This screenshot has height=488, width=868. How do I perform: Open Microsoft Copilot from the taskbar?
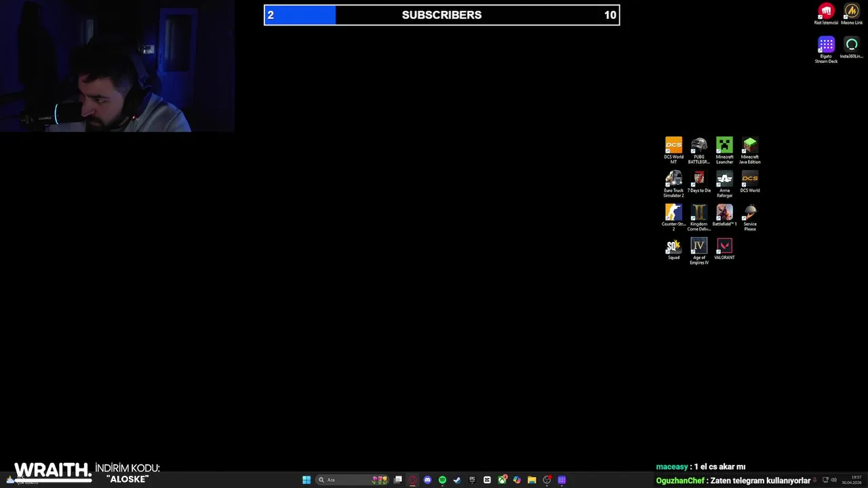pos(517,480)
